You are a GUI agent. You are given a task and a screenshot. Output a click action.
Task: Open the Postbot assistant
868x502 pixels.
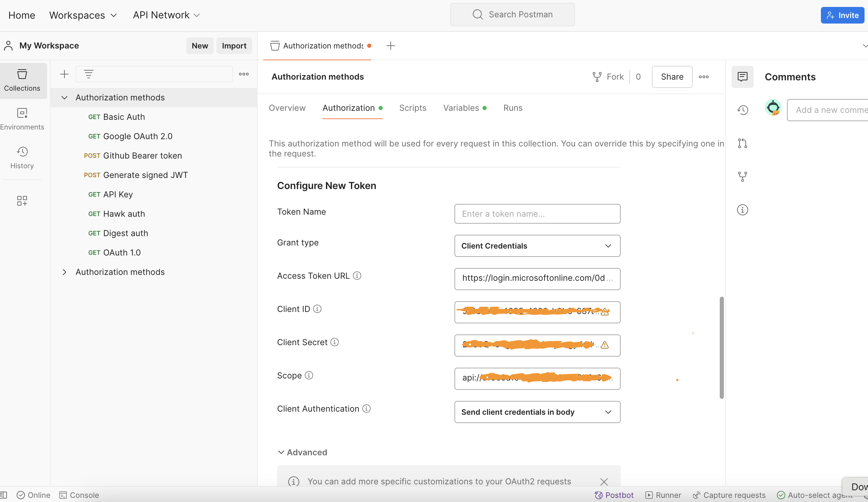coord(614,495)
